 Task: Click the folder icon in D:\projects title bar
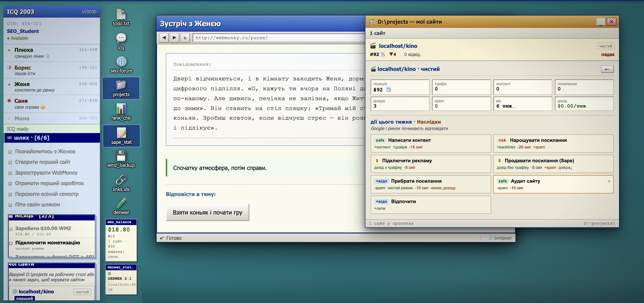click(x=372, y=22)
